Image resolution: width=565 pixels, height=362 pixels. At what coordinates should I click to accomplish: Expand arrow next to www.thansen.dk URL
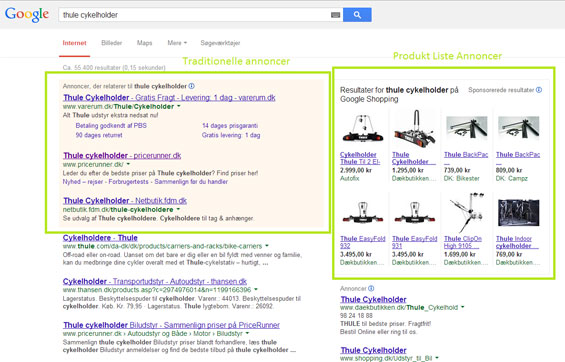256,290
